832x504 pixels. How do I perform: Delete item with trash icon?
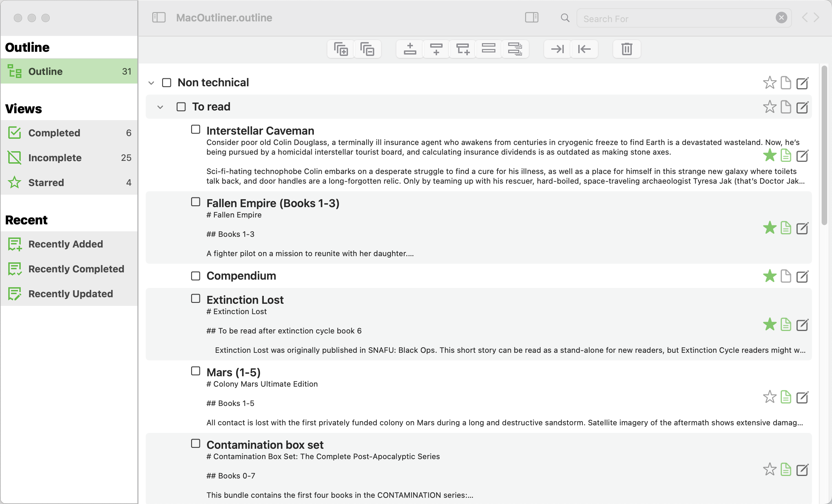627,49
